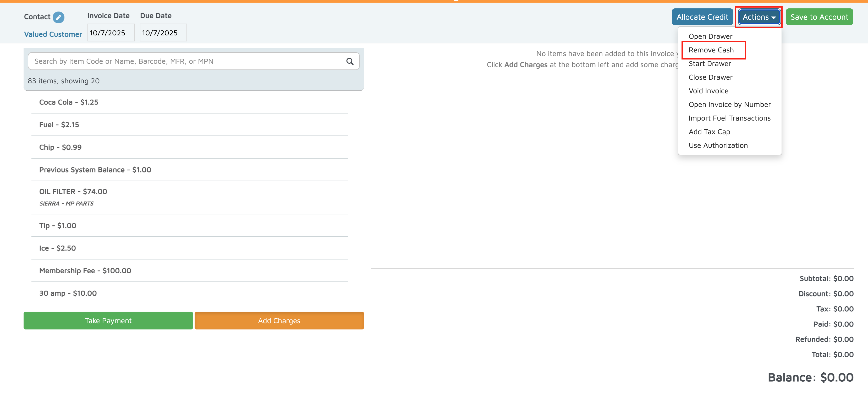Click Import Fuel Transactions entry
Image resolution: width=868 pixels, height=401 pixels.
[729, 118]
